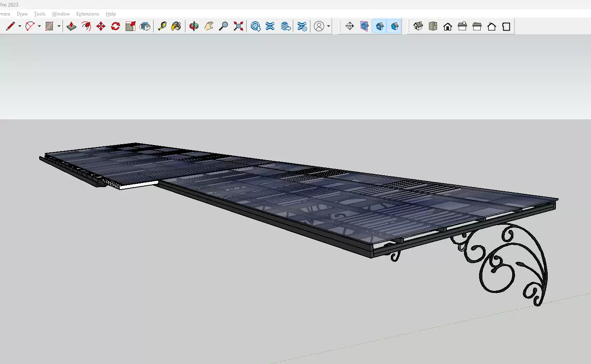The image size is (591, 364).
Task: Expand the account profile dropdown
Action: click(x=328, y=27)
